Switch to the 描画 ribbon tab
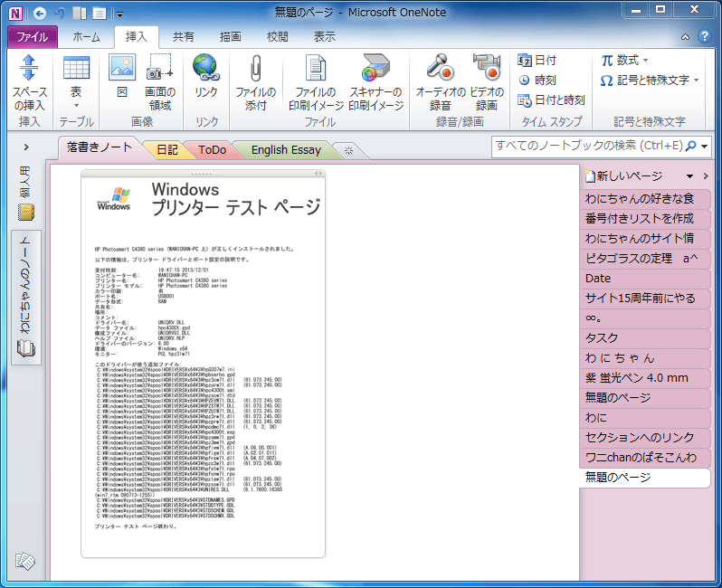Image resolution: width=722 pixels, height=588 pixels. click(x=230, y=37)
